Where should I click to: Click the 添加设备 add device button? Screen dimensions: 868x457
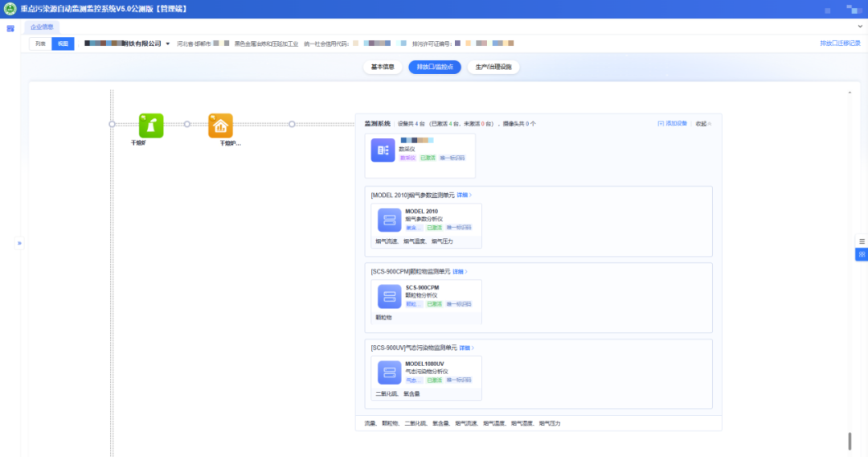pos(673,124)
